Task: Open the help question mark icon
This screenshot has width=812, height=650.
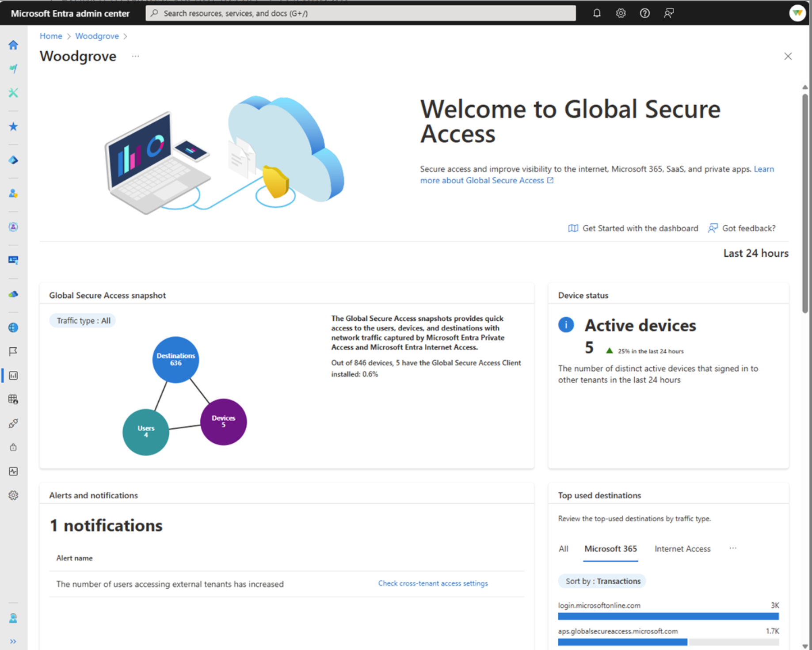Action: 645,13
